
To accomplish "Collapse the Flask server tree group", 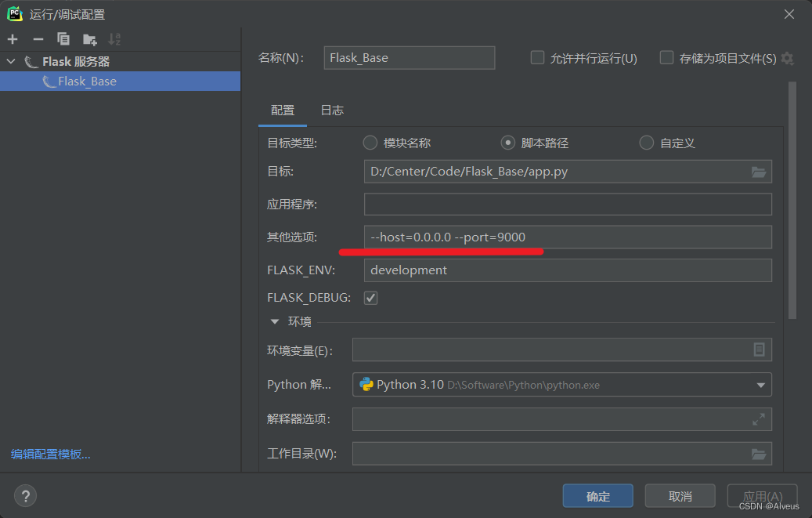I will [11, 62].
